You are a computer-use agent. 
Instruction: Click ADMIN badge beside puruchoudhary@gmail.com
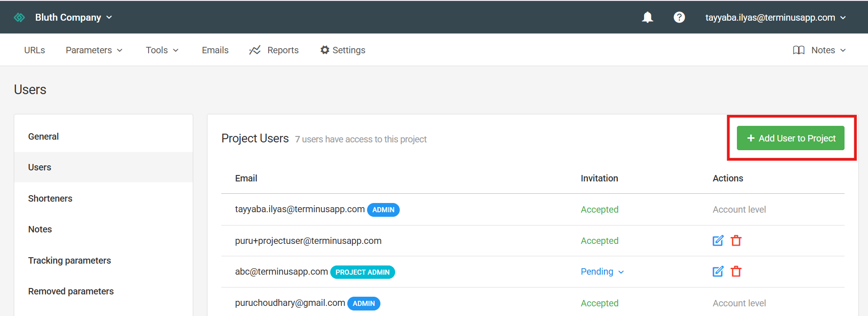pyautogui.click(x=364, y=304)
